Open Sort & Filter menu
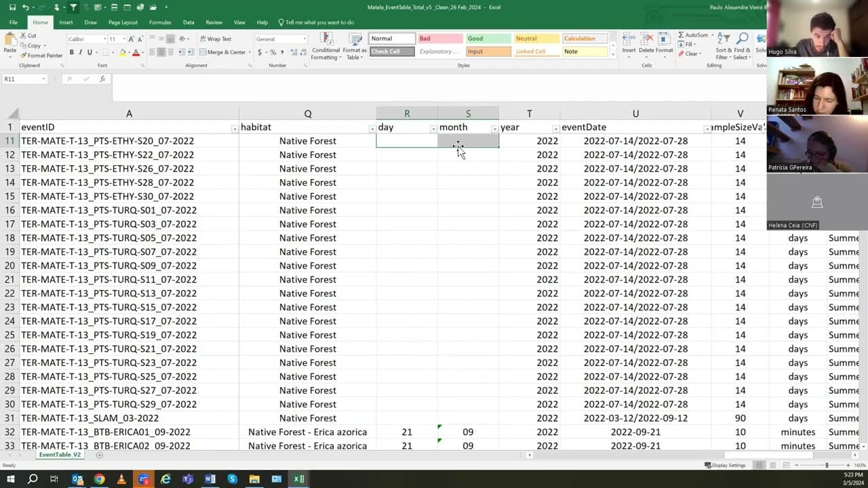This screenshot has width=868, height=488. [x=724, y=45]
